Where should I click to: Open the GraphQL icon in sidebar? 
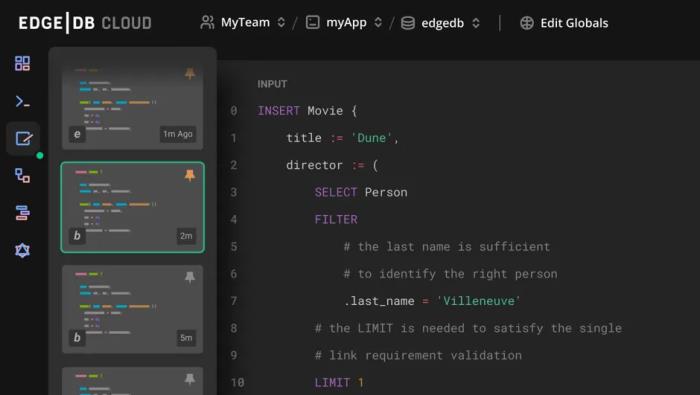pos(22,250)
